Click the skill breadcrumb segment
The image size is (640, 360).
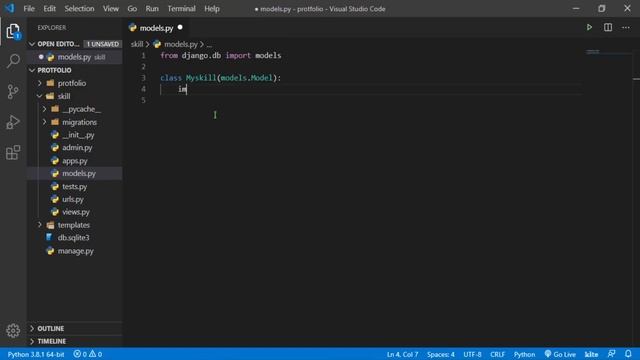click(x=137, y=44)
